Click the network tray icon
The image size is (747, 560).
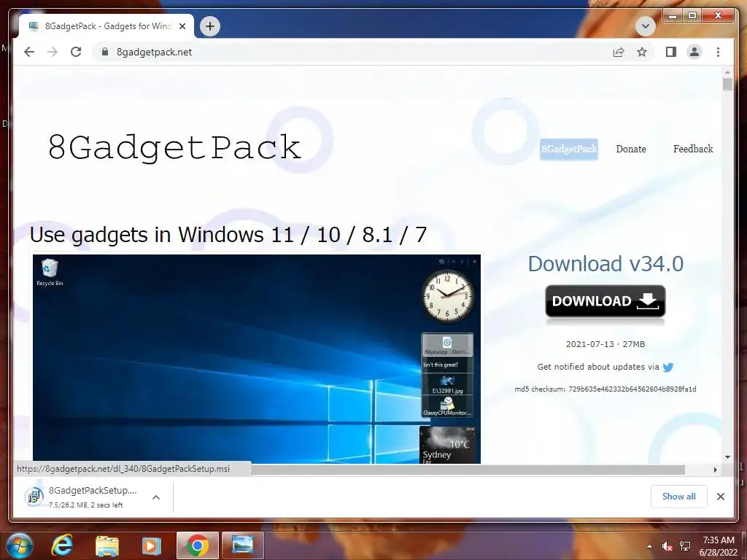click(x=684, y=546)
